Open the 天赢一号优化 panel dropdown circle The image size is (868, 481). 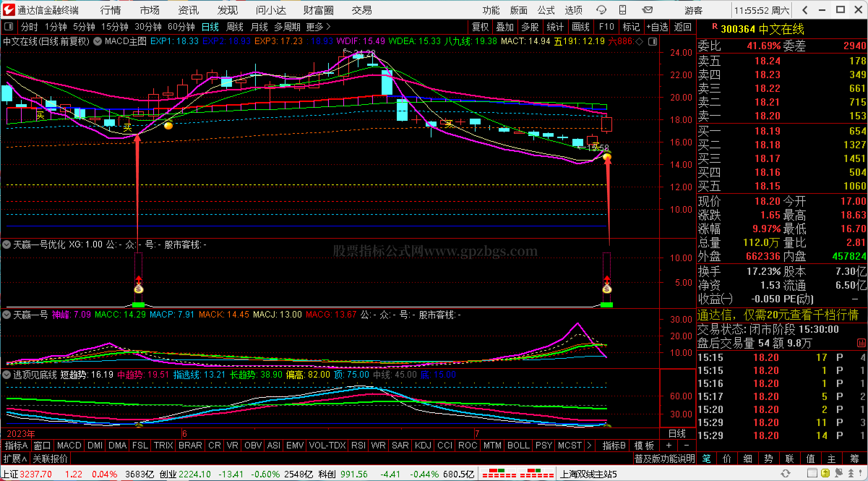point(6,245)
